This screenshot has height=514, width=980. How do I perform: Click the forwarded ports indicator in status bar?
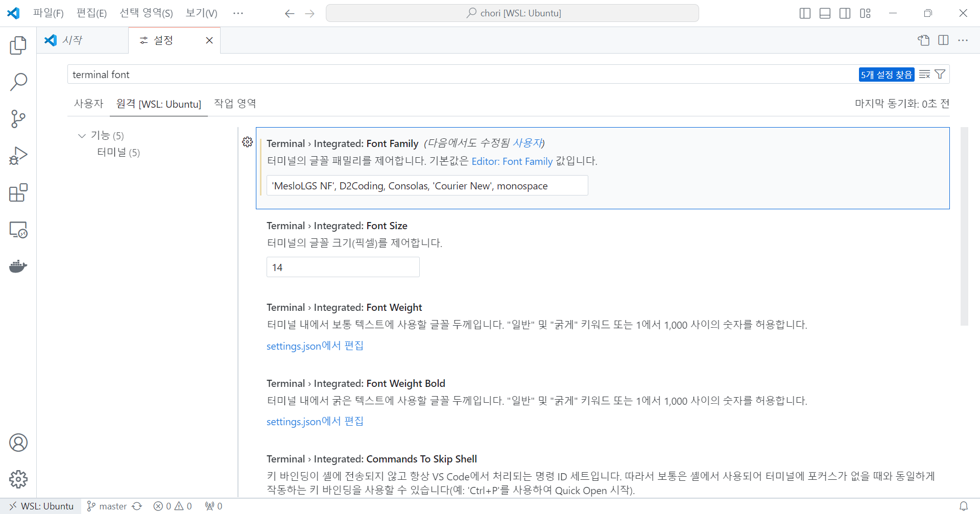coord(213,506)
